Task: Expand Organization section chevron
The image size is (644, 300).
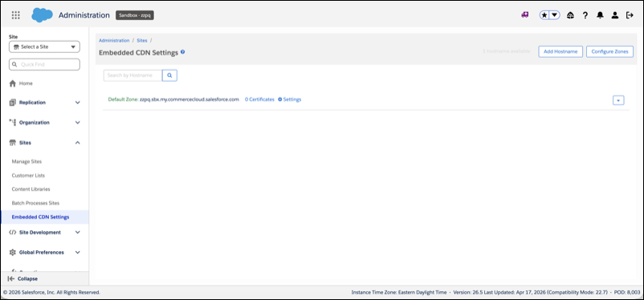Action: pos(78,122)
